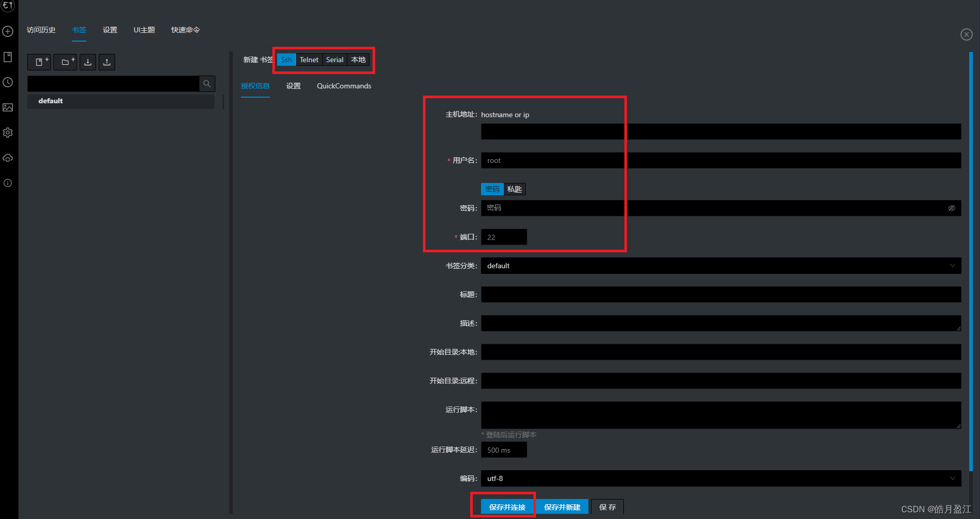Click export bookmarks upload icon
980x519 pixels.
click(x=107, y=62)
